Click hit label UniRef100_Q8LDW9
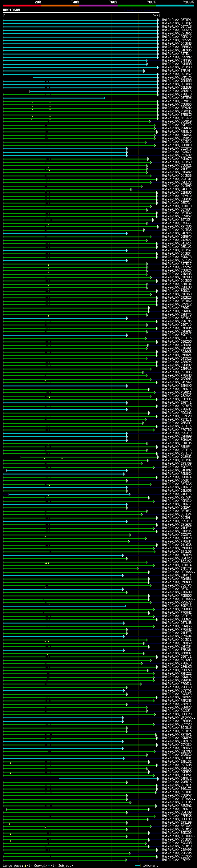Viewport: 197px width, 868px height. pos(177,88)
